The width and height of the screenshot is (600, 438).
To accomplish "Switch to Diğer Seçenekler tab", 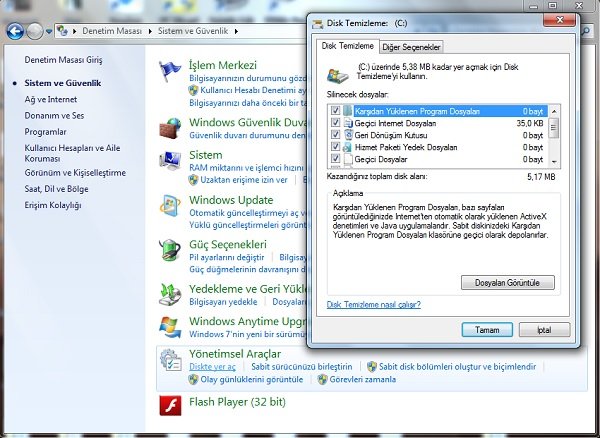I will click(411, 47).
